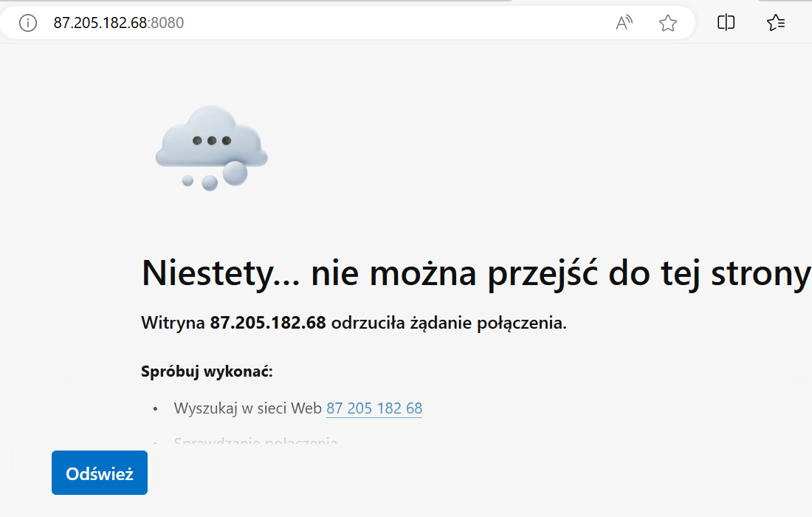Click the "Wyszukaj w sieci Web" text

tap(247, 408)
